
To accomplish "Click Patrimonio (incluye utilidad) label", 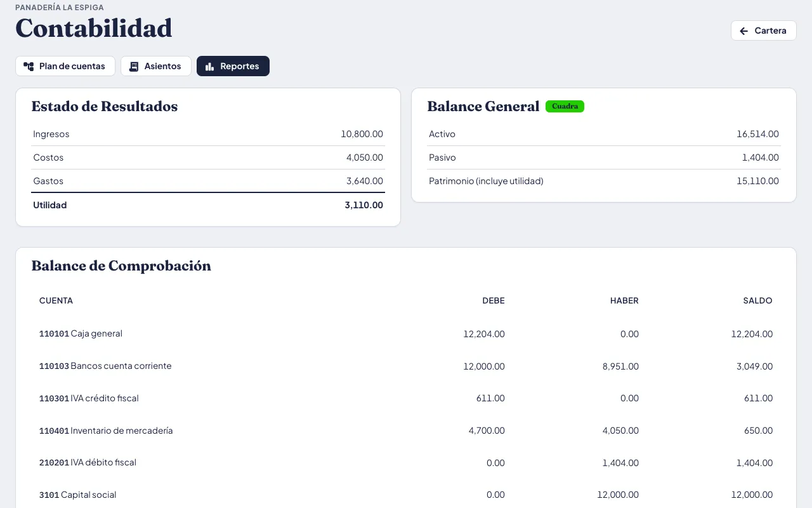I will point(486,181).
